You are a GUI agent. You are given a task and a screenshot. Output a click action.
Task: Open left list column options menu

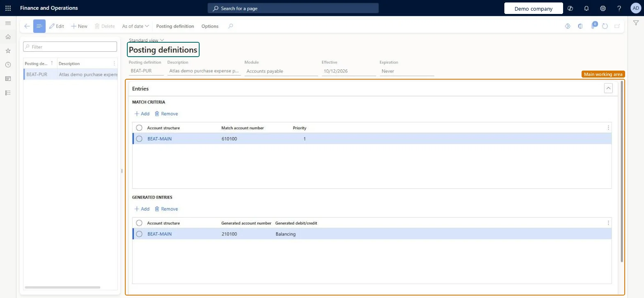coord(114,64)
